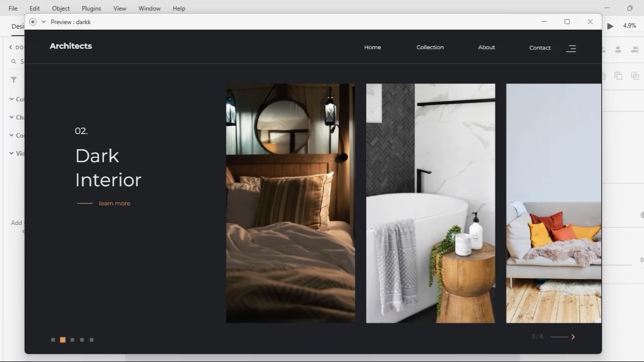This screenshot has height=362, width=644.
Task: Open the Plugins menu
Action: [x=91, y=8]
